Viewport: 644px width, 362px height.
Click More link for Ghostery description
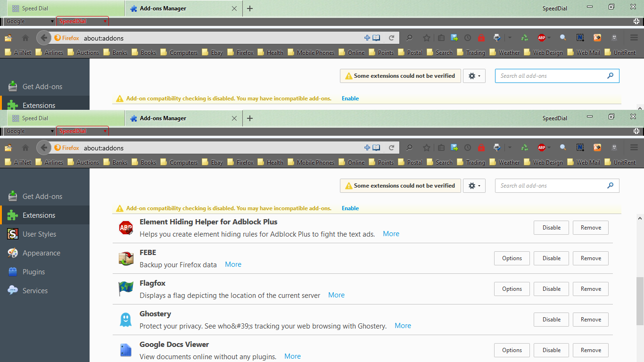403,326
